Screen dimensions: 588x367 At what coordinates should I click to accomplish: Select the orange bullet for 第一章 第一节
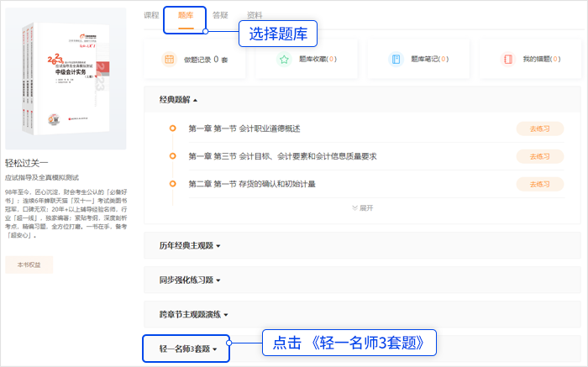pos(172,128)
